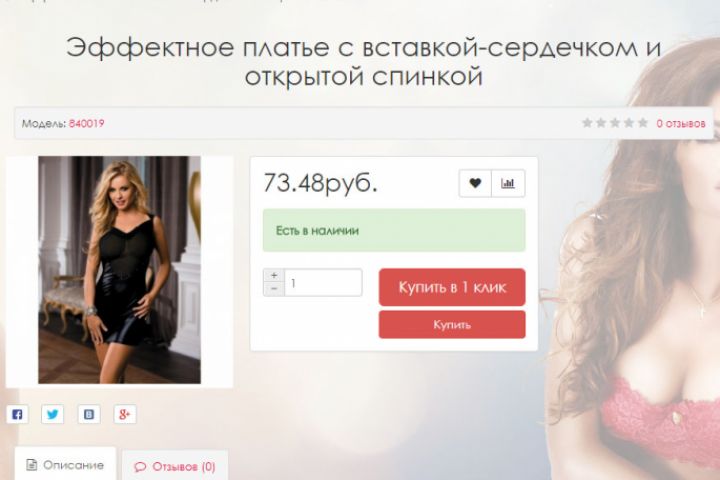This screenshot has width=720, height=480.
Task: Open the "Описание" tab
Action: tap(65, 464)
